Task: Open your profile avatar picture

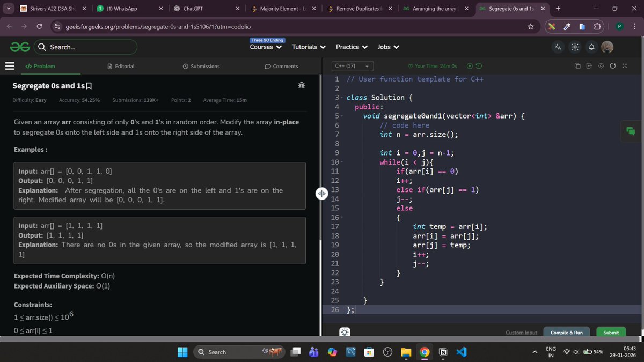Action: tap(607, 47)
